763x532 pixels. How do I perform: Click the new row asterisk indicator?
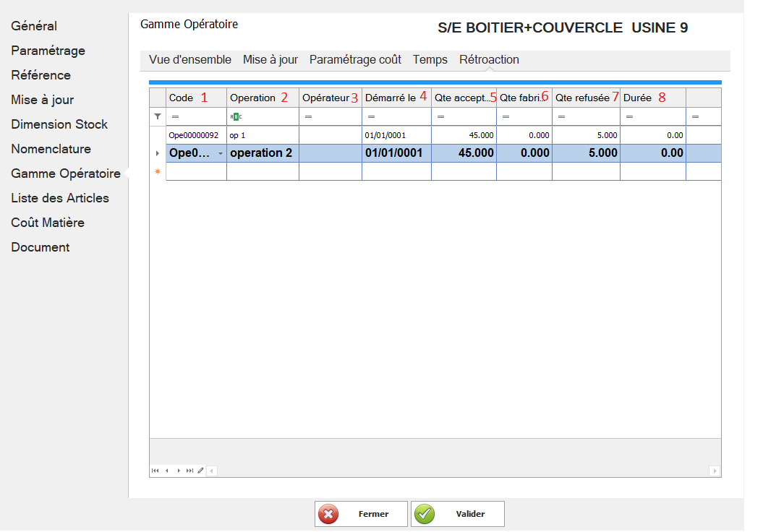click(x=158, y=171)
